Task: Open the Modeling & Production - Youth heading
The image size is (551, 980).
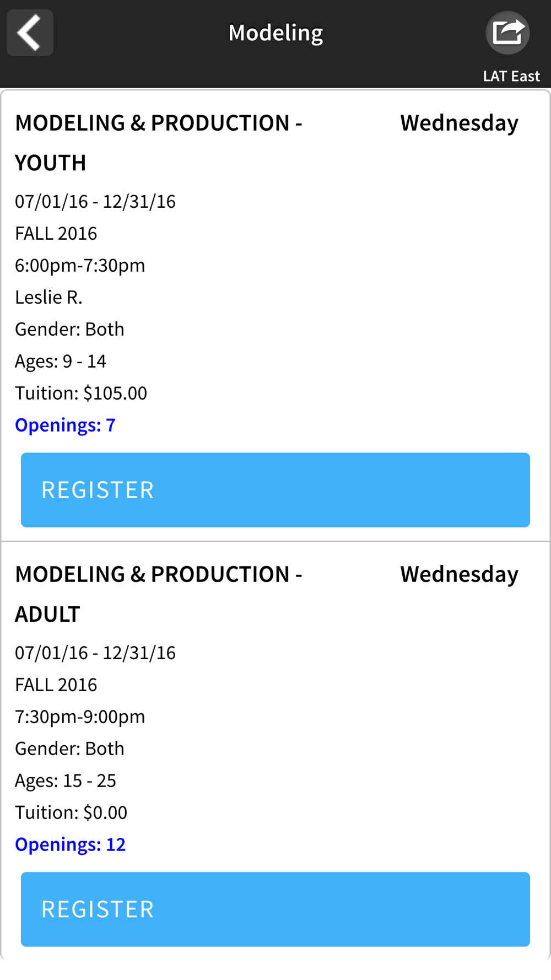Action: 158,142
